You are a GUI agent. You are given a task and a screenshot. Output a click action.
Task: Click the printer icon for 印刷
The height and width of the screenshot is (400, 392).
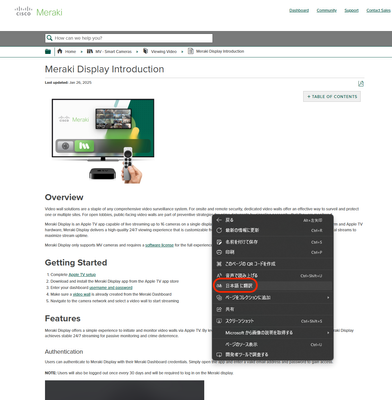219,252
